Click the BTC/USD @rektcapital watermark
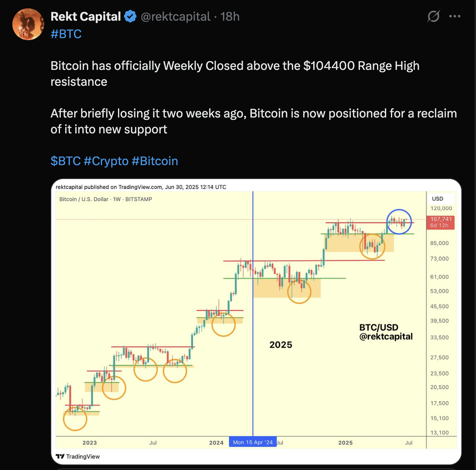The image size is (476, 470). 385,332
